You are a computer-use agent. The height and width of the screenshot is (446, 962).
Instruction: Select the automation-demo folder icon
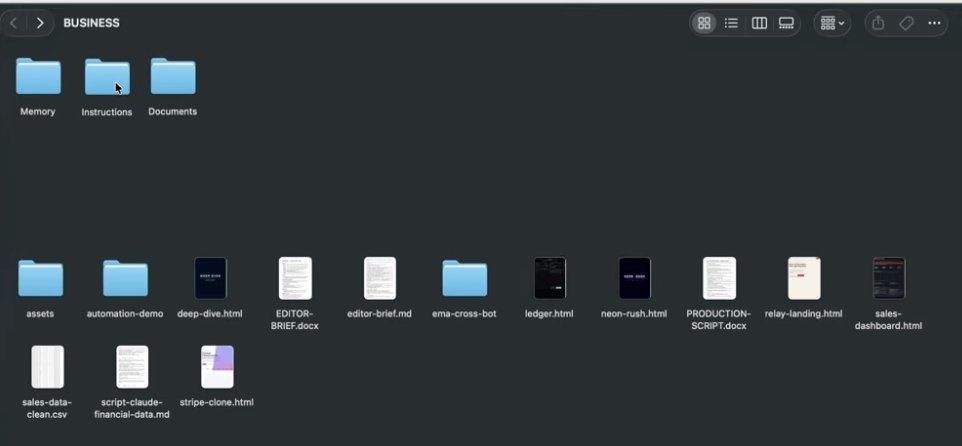coord(125,278)
